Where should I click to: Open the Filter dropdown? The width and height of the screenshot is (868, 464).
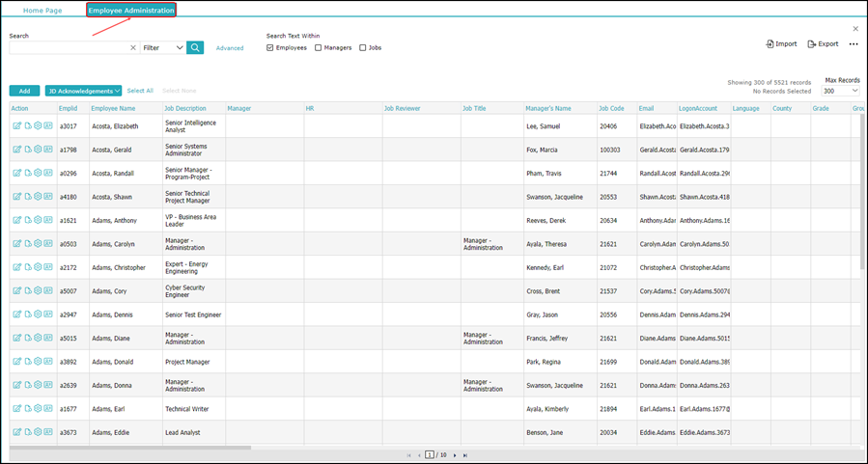(x=163, y=48)
